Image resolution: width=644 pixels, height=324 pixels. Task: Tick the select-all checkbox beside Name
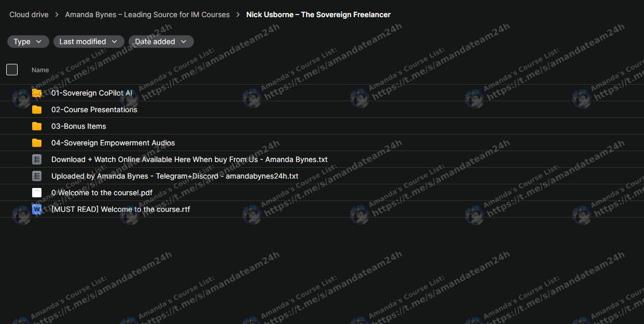12,70
